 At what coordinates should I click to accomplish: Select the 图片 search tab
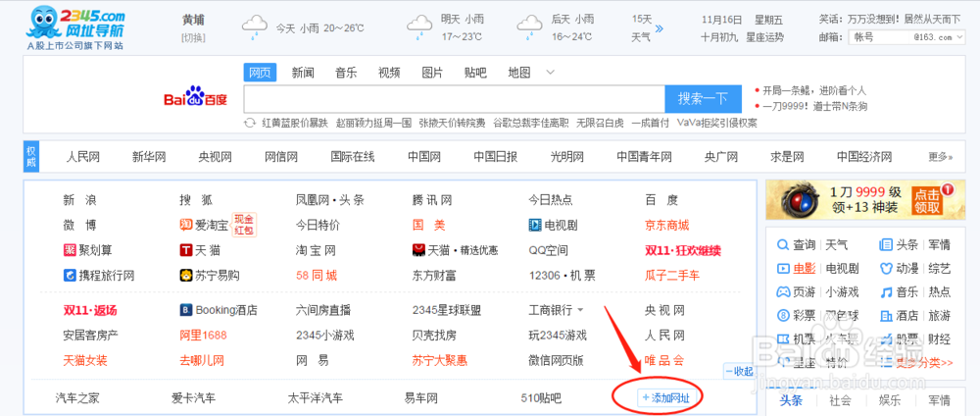pos(432,73)
